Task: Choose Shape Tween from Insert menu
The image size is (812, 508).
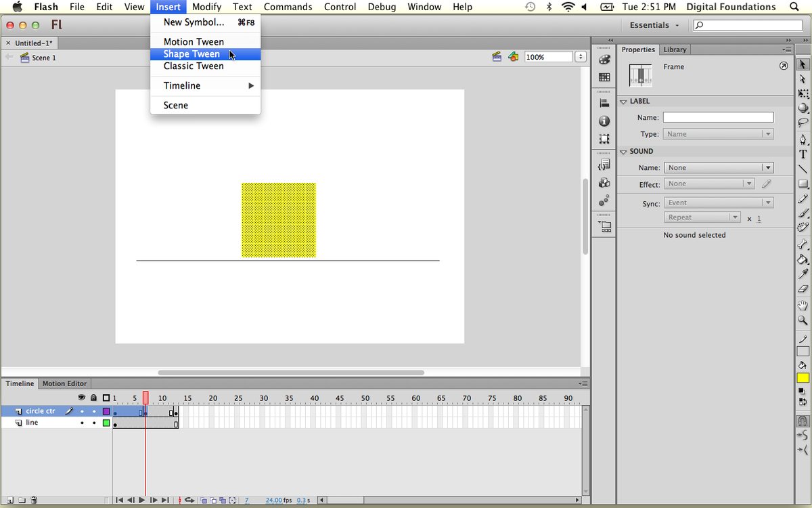Action: (x=191, y=54)
